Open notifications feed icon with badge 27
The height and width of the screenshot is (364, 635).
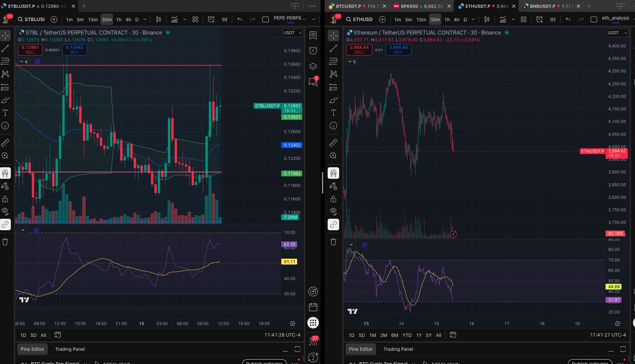(313, 341)
